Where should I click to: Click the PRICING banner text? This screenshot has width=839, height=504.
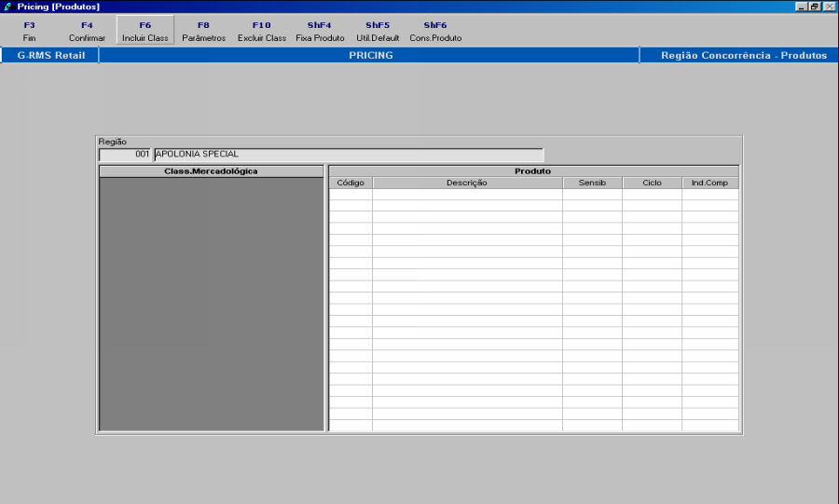371,55
